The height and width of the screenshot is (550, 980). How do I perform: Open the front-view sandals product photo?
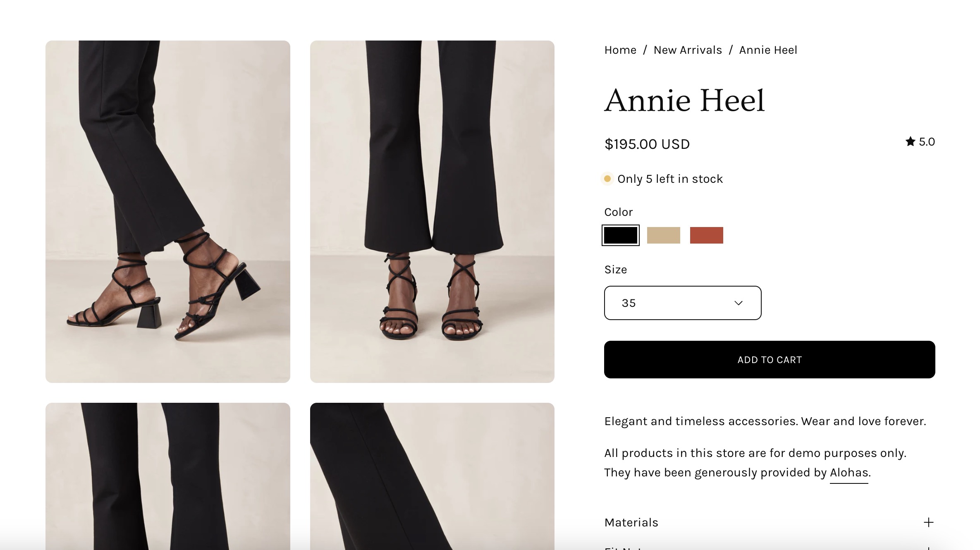tap(432, 211)
